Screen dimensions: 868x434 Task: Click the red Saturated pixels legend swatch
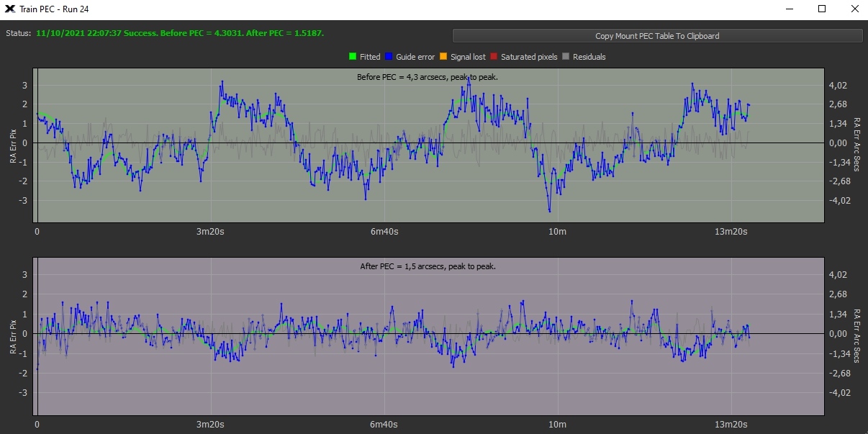(x=494, y=57)
